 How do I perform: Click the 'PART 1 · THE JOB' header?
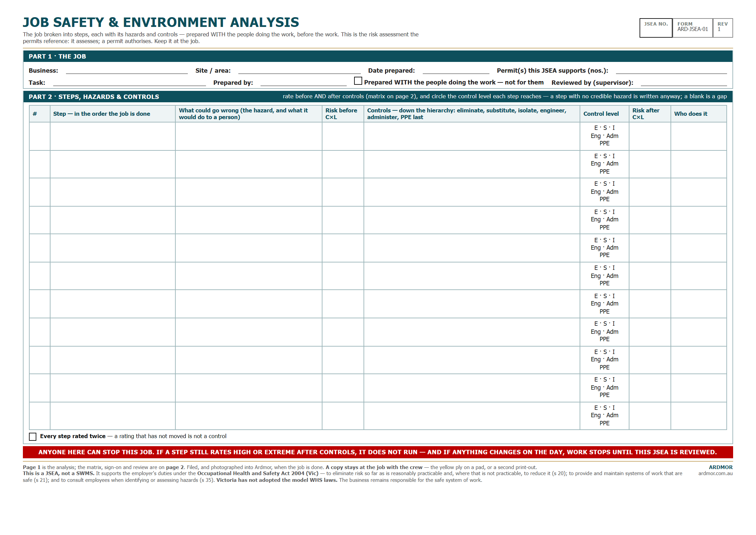[x=378, y=57]
